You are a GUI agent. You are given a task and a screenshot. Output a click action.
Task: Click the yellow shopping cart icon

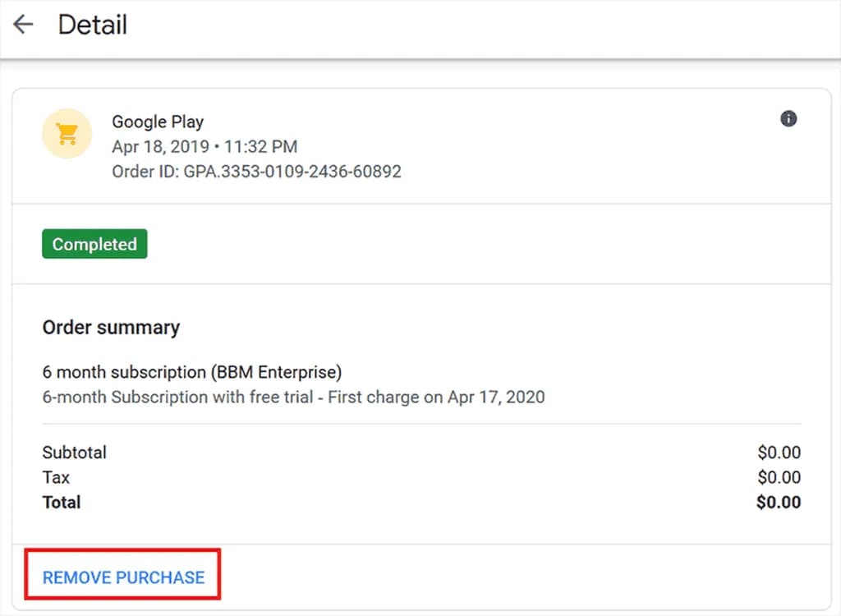(67, 134)
